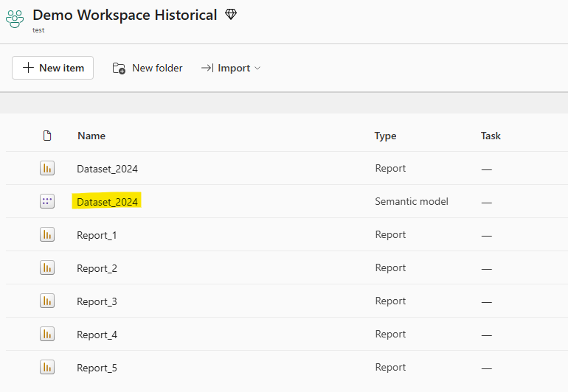Click the premium diamond icon

231,15
